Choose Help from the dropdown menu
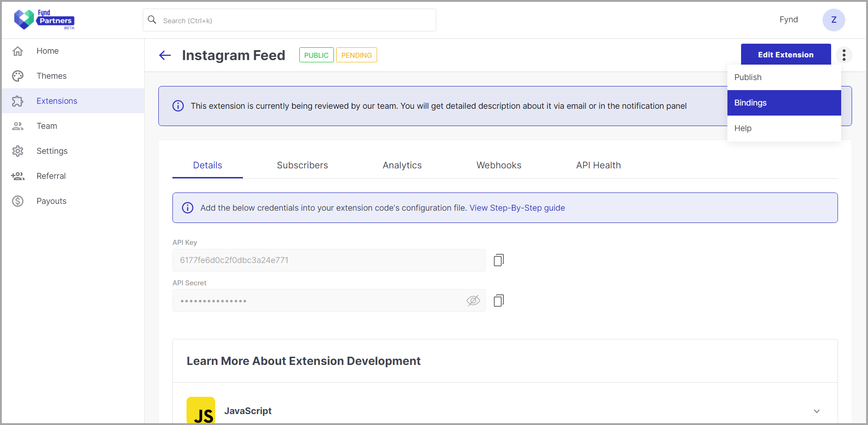This screenshot has width=868, height=425. coord(784,128)
